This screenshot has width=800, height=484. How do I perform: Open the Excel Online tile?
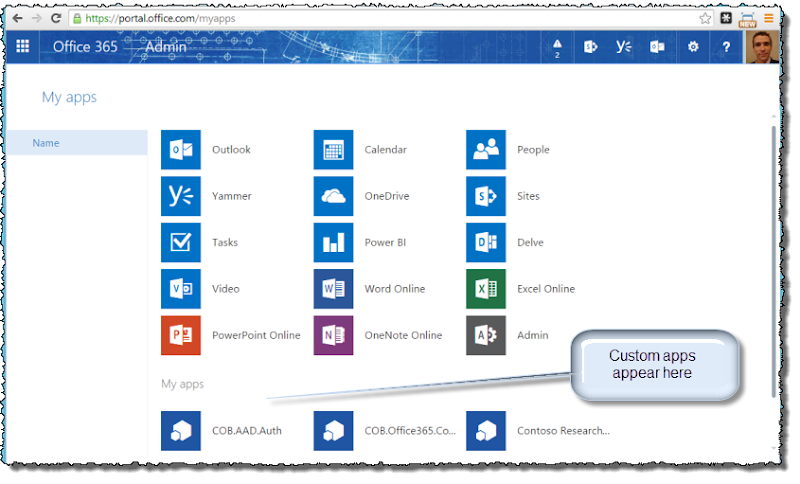[486, 289]
